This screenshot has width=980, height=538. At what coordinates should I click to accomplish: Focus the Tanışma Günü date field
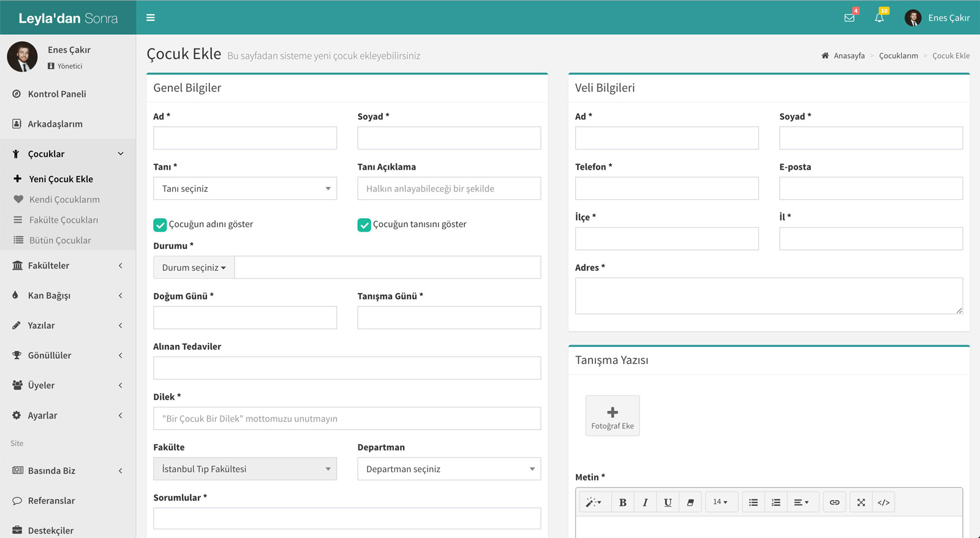[449, 317]
